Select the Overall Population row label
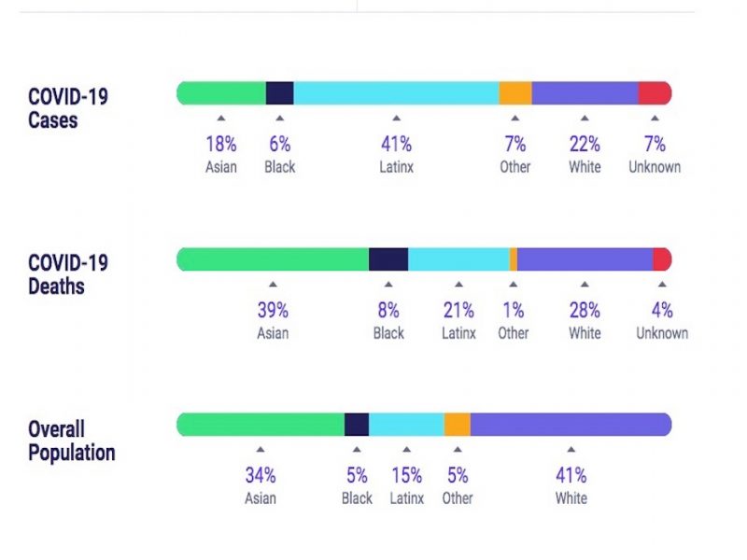Screen dimensions: 747x560 coord(72,441)
